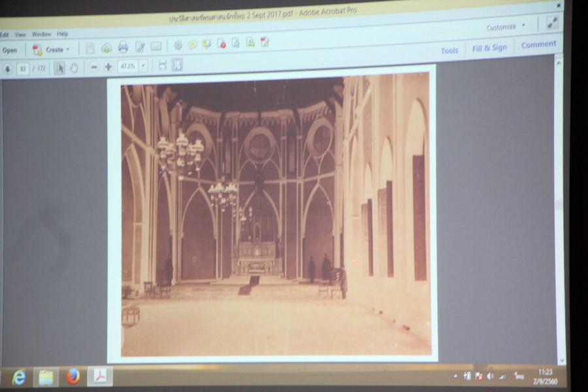The height and width of the screenshot is (392, 588).
Task: Open the Help menu
Action: [63, 34]
